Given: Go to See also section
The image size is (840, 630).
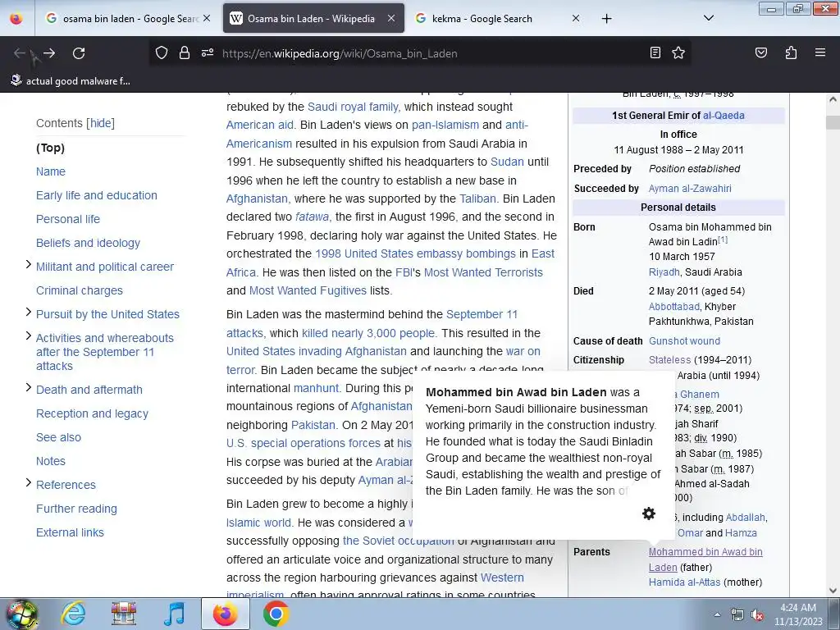Looking at the screenshot, I should [58, 437].
